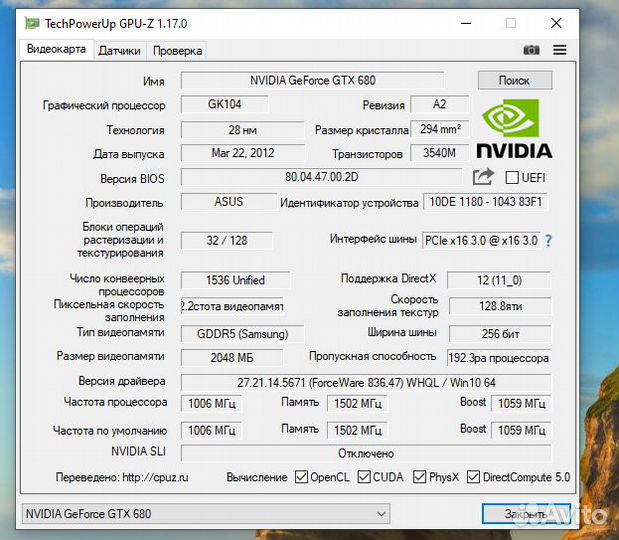Click the Частота процессора 1006 МГц field
Viewport: 619px width, 540px height.
(211, 403)
